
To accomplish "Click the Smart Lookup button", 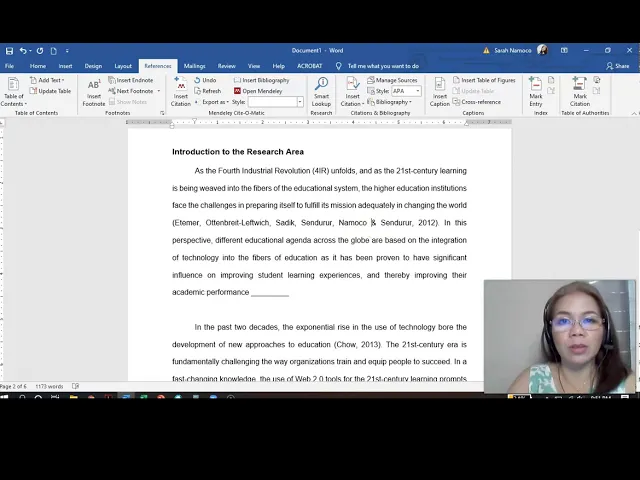I will (321, 92).
